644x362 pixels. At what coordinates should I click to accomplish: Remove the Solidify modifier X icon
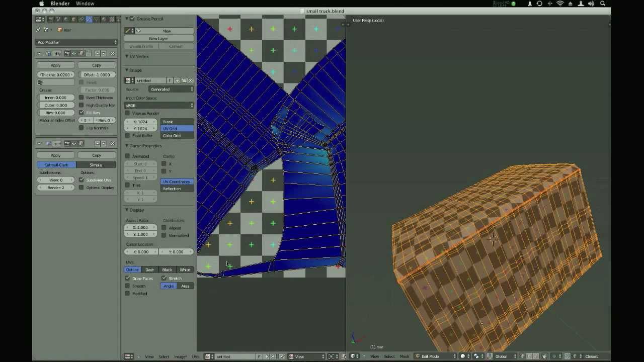click(x=112, y=53)
